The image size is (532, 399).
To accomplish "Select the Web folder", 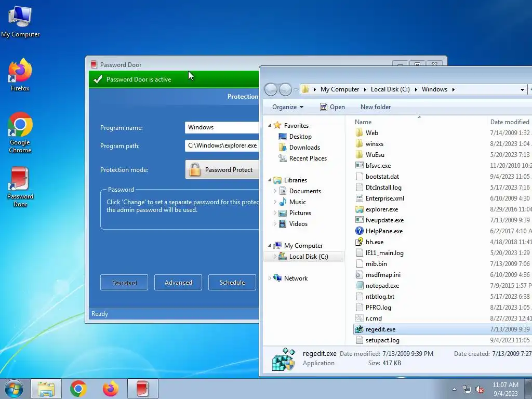I will click(372, 132).
